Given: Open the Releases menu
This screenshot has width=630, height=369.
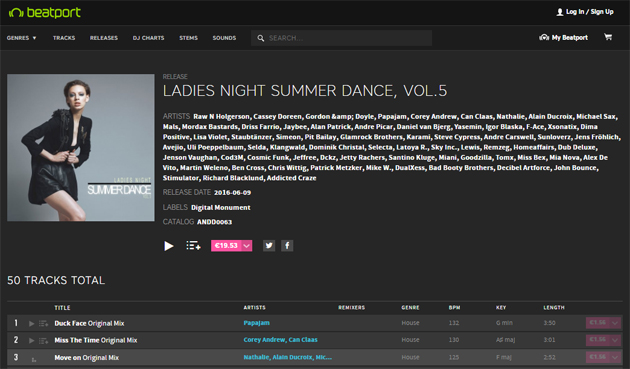Looking at the screenshot, I should (104, 38).
